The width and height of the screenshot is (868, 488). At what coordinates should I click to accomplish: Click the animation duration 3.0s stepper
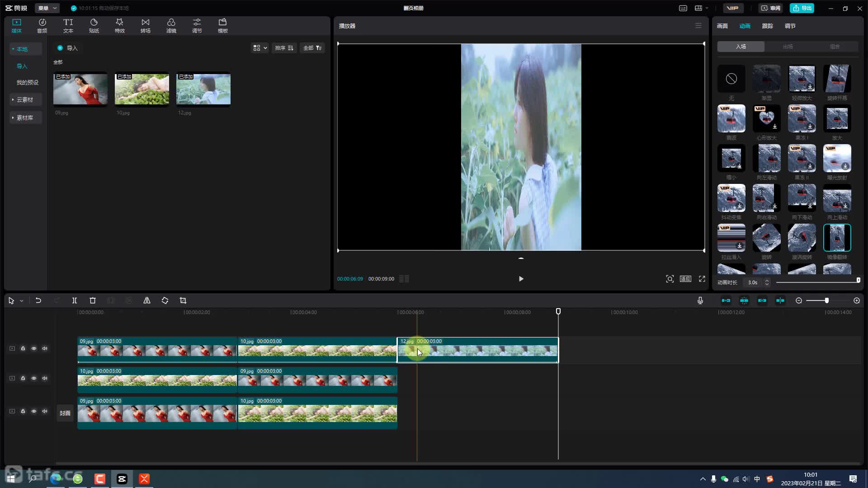[767, 282]
